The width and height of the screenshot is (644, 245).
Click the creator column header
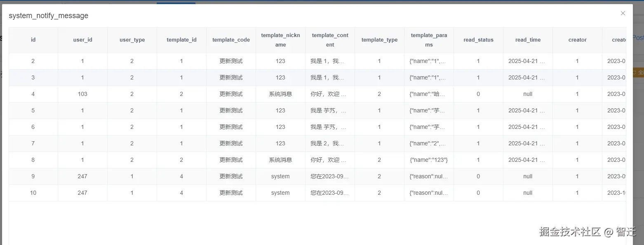[x=577, y=40]
